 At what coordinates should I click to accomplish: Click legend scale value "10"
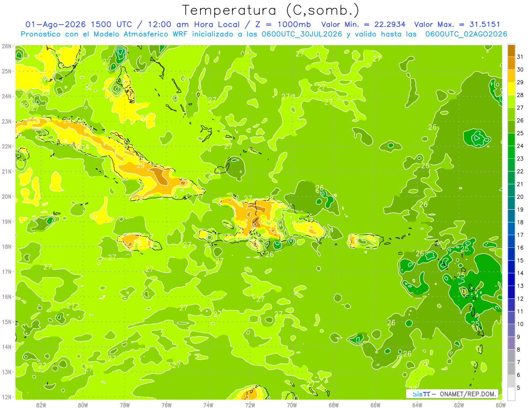tap(520, 324)
